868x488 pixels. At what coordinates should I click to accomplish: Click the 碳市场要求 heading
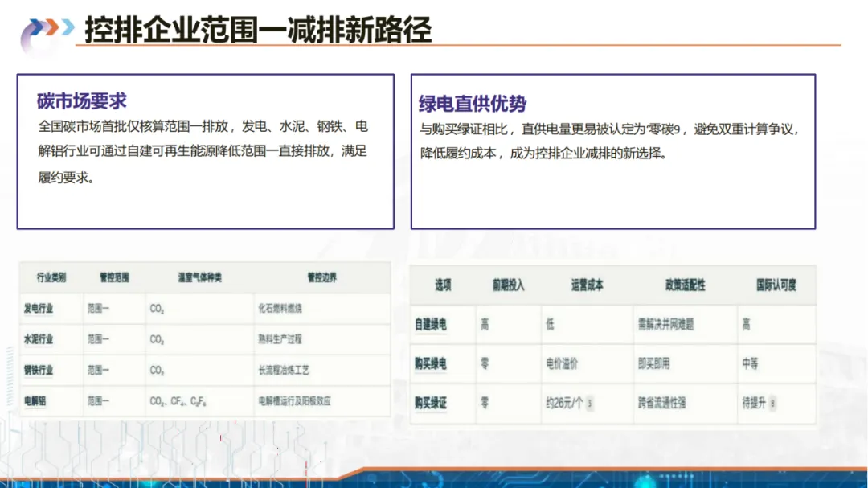tap(82, 100)
